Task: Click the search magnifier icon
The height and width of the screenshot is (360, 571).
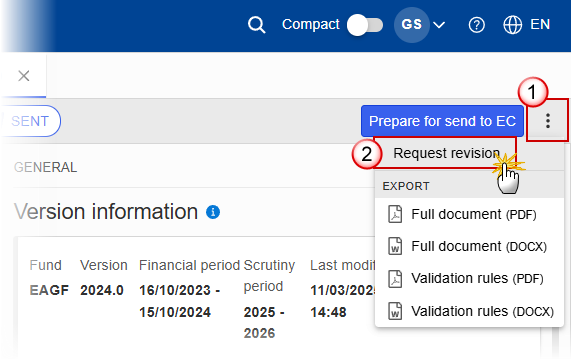Action: click(256, 25)
